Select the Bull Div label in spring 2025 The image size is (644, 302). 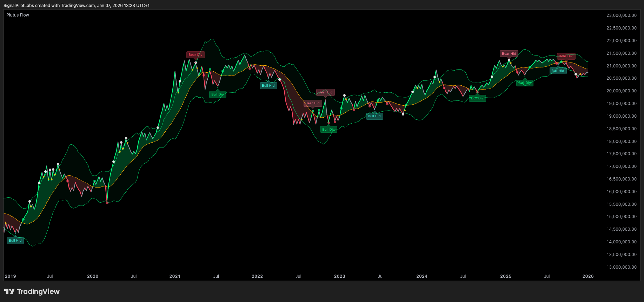click(x=524, y=83)
